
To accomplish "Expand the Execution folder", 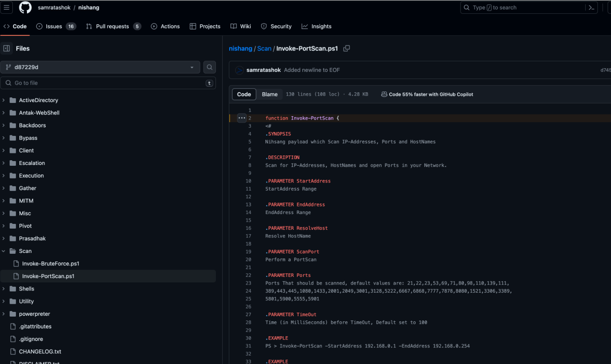I will pyautogui.click(x=3, y=176).
